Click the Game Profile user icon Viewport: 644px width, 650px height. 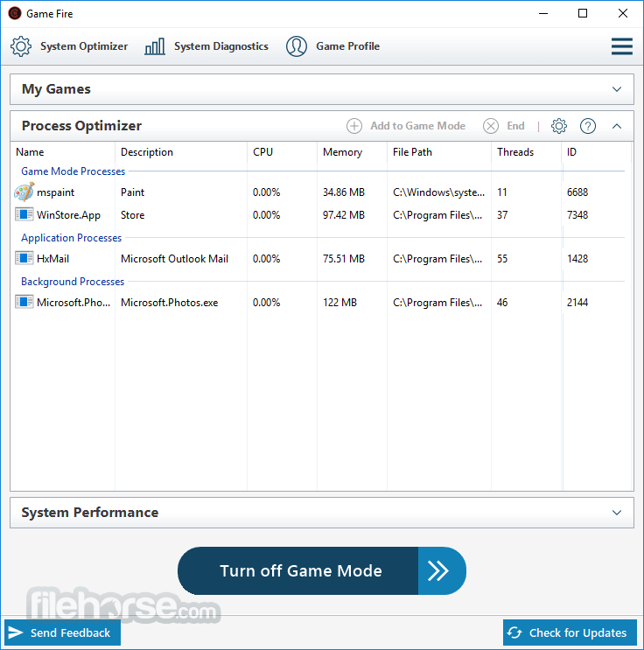pos(297,46)
